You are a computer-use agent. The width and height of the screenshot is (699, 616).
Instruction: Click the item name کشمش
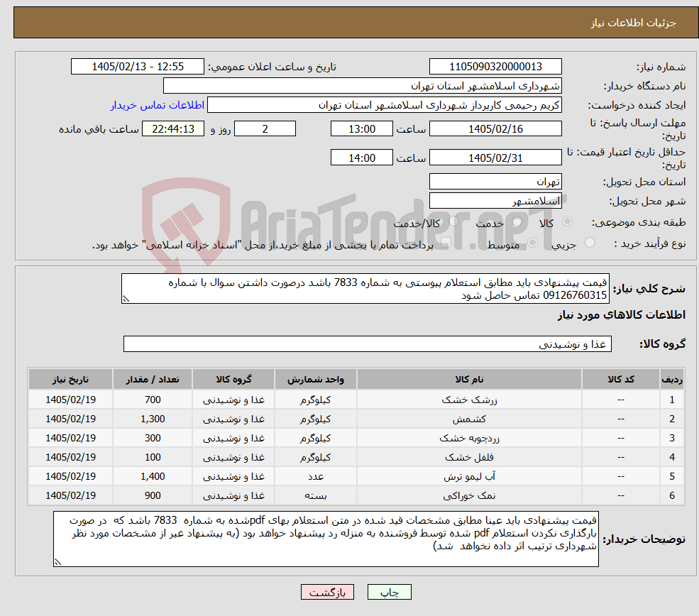pyautogui.click(x=469, y=419)
